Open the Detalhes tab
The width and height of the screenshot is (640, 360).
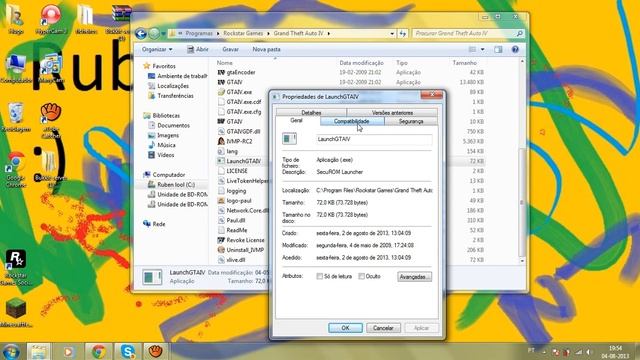(x=311, y=112)
